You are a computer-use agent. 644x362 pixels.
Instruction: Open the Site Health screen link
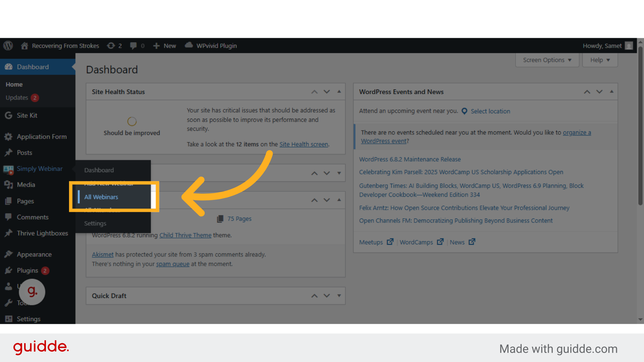pyautogui.click(x=304, y=144)
